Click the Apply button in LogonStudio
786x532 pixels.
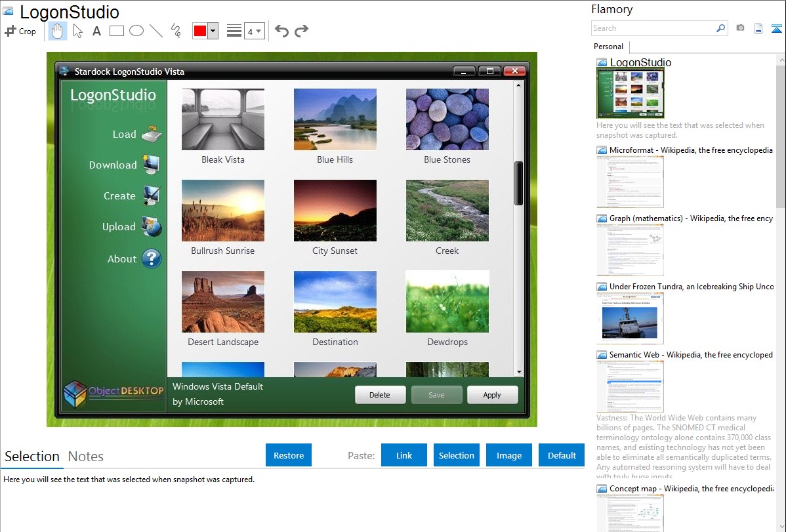click(x=492, y=395)
